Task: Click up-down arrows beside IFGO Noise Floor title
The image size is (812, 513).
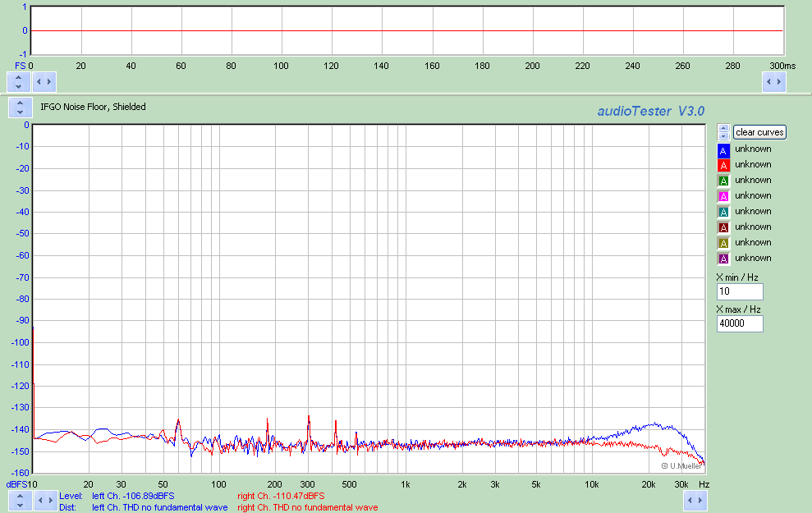Action: point(19,108)
